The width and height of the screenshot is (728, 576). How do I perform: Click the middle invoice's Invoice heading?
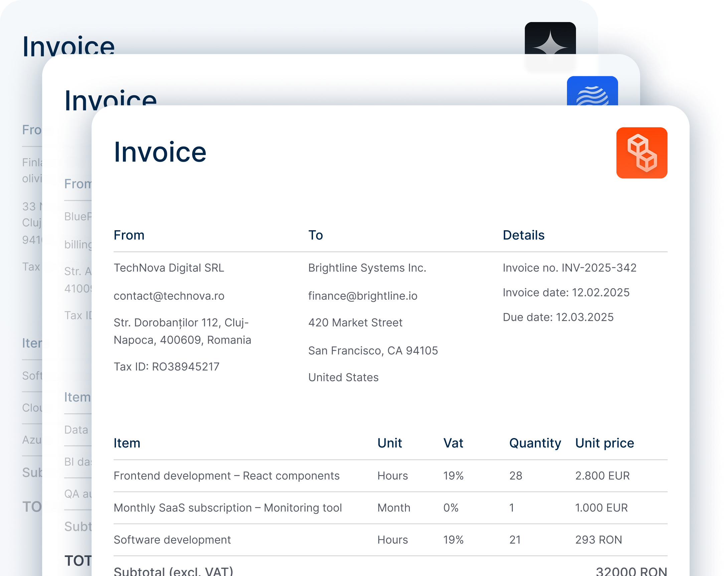click(111, 98)
